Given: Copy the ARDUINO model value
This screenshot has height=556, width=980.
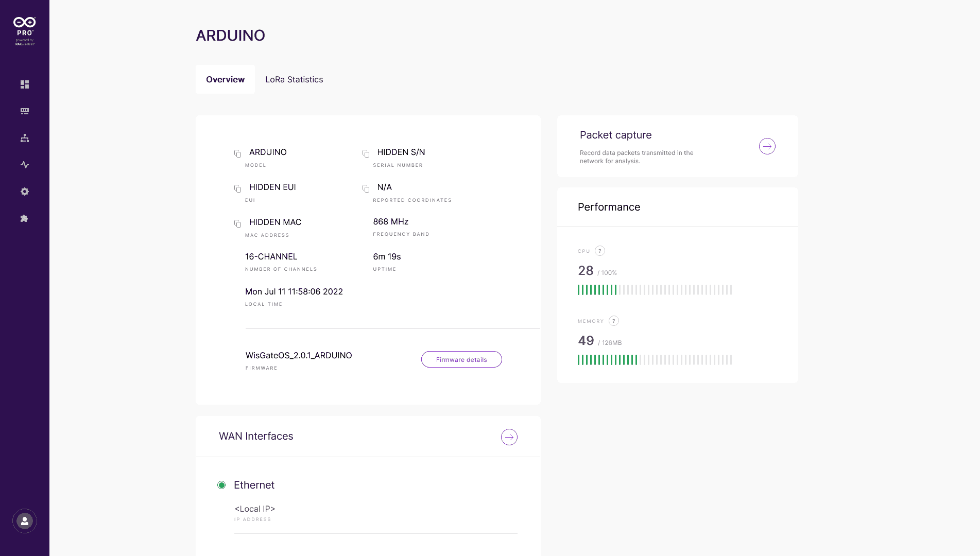Looking at the screenshot, I should [x=237, y=153].
